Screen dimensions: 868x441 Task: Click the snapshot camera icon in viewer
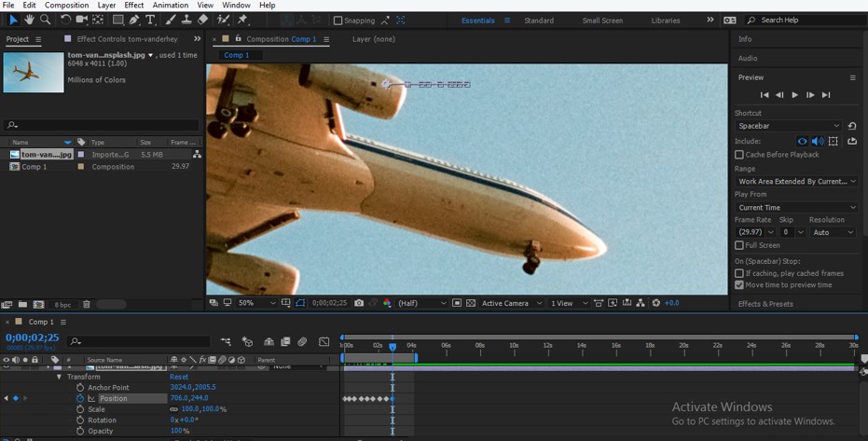pyautogui.click(x=359, y=303)
